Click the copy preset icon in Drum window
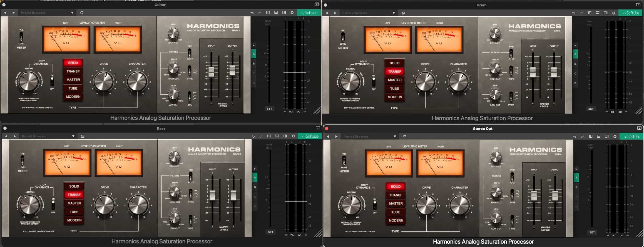The height and width of the screenshot is (247, 644). point(403,13)
